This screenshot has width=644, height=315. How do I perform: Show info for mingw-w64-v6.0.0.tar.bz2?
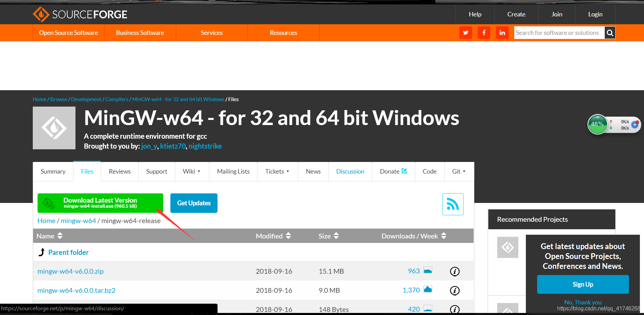454,290
